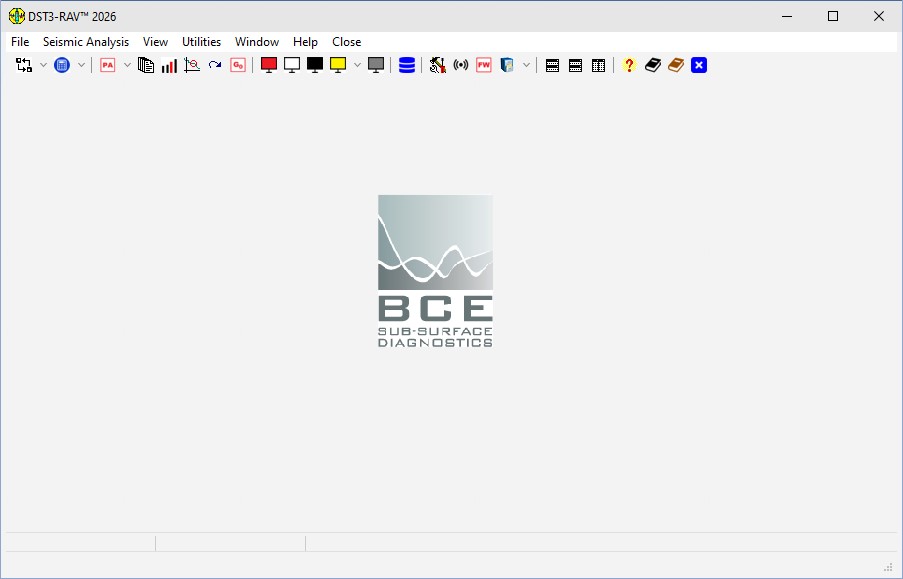Click the vertical columns tile icon
Viewport: 903px width, 579px height.
tap(598, 65)
